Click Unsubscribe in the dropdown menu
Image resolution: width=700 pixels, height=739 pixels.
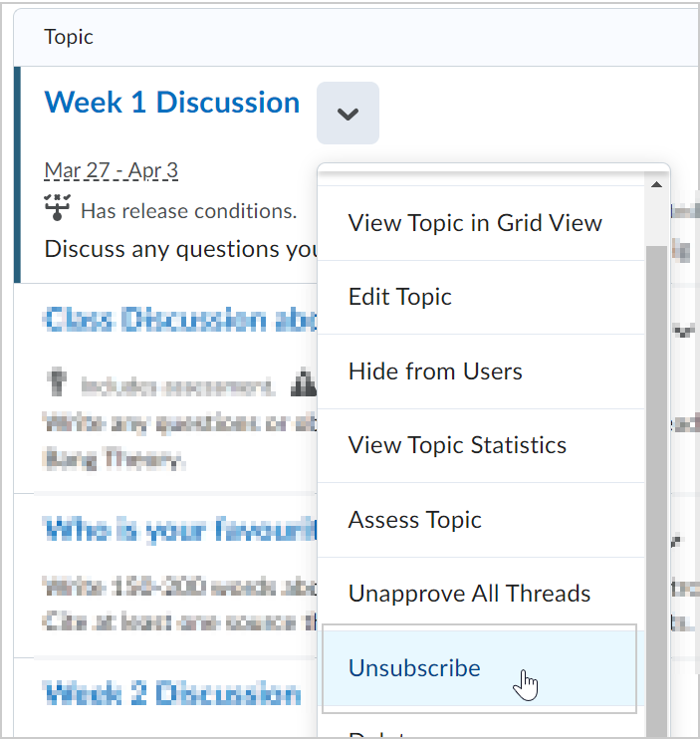(x=480, y=668)
